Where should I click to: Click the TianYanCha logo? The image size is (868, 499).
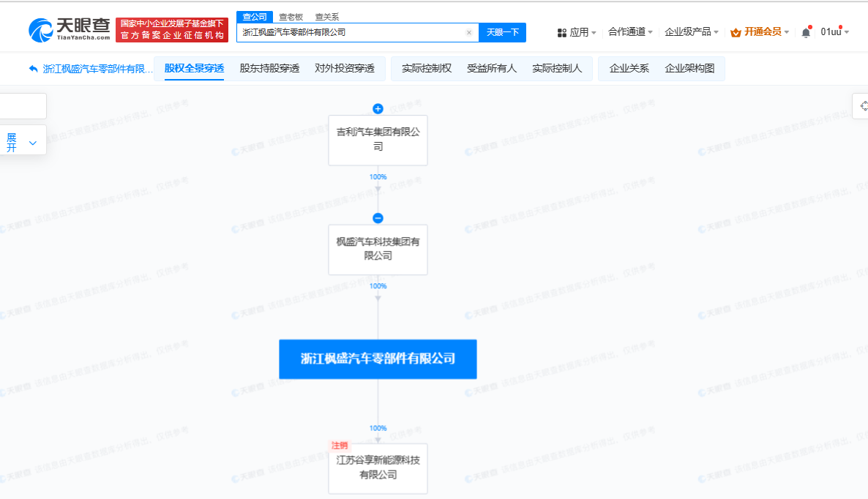(70, 29)
